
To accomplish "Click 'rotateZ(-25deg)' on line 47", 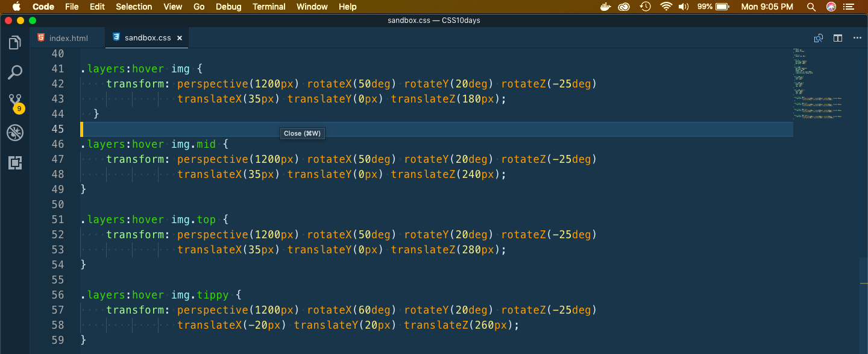I will (x=549, y=159).
